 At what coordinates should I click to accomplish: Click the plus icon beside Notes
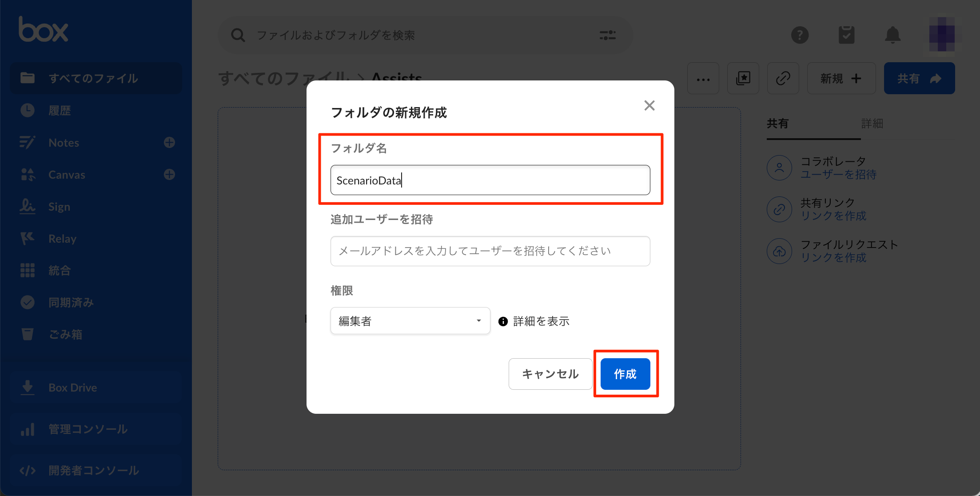(169, 143)
